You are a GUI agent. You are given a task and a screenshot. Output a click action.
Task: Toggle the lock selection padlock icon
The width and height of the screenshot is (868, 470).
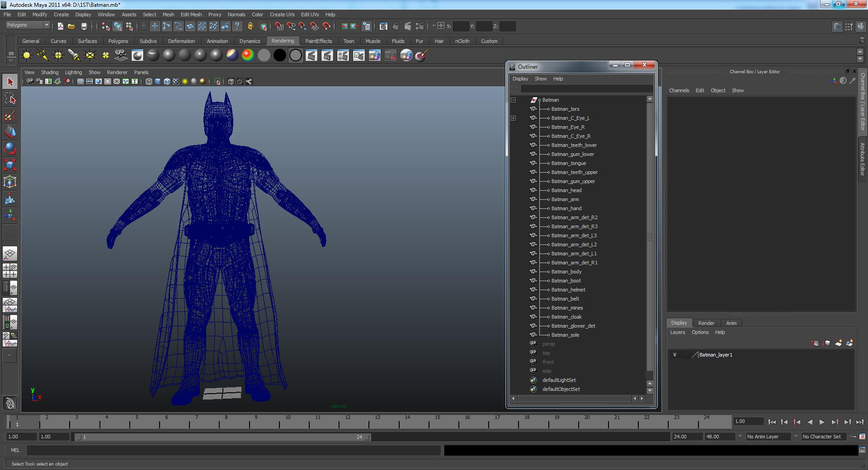(x=250, y=26)
